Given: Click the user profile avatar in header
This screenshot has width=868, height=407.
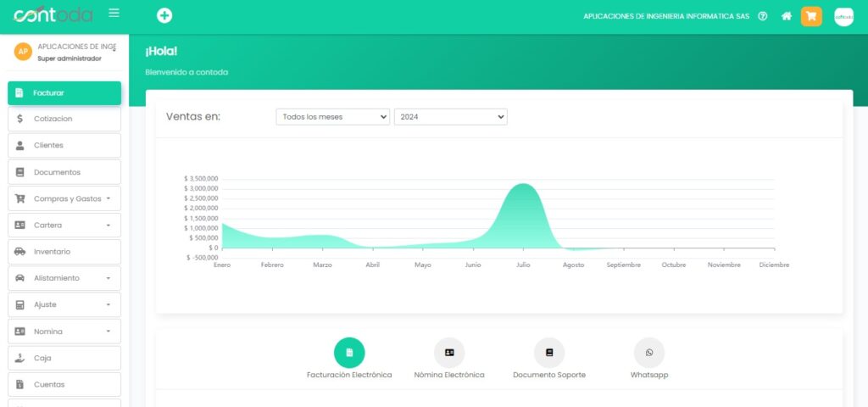Looking at the screenshot, I should coord(843,16).
